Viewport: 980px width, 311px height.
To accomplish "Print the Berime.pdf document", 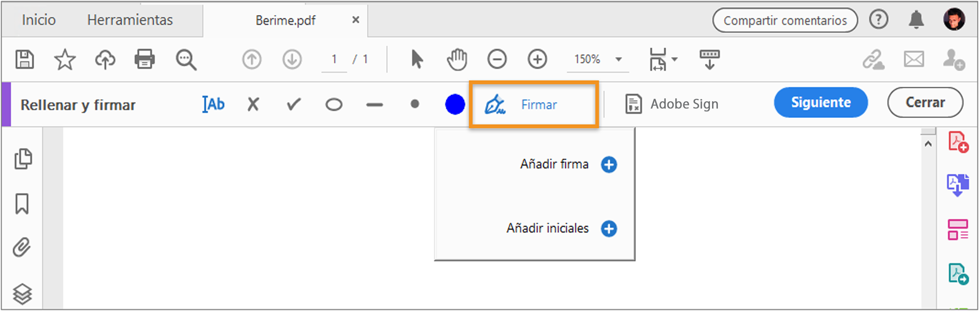I will [x=144, y=59].
